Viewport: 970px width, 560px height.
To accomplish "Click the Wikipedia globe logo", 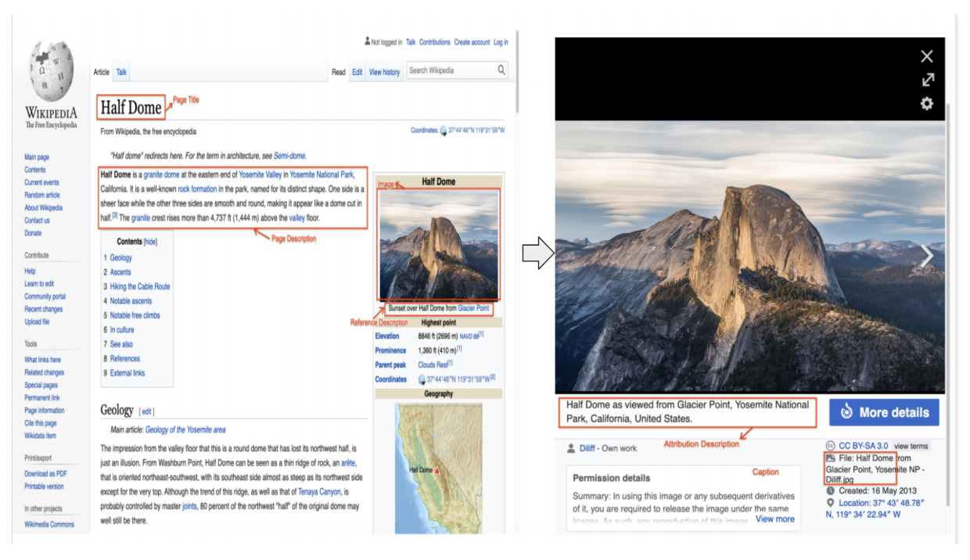I will click(x=52, y=72).
